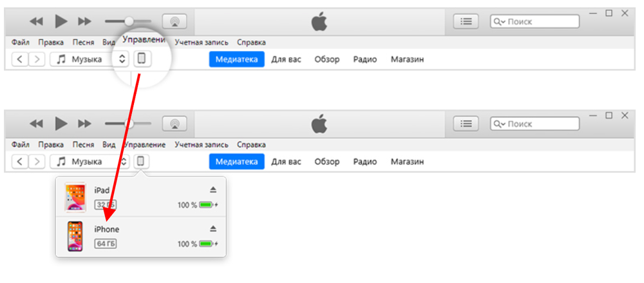Click the Apple logo in the upper window display
The width and height of the screenshot is (644, 283).
(x=319, y=21)
